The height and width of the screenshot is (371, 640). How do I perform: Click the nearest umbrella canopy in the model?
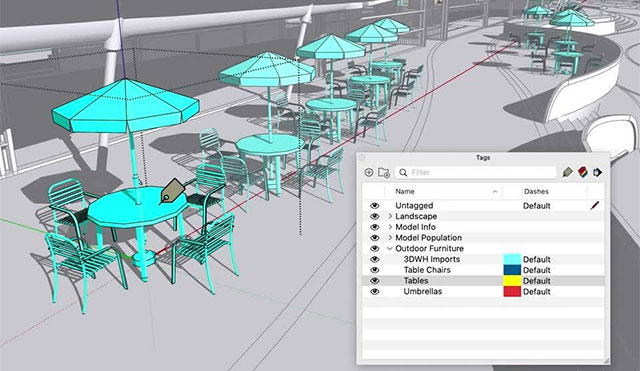pos(125,107)
